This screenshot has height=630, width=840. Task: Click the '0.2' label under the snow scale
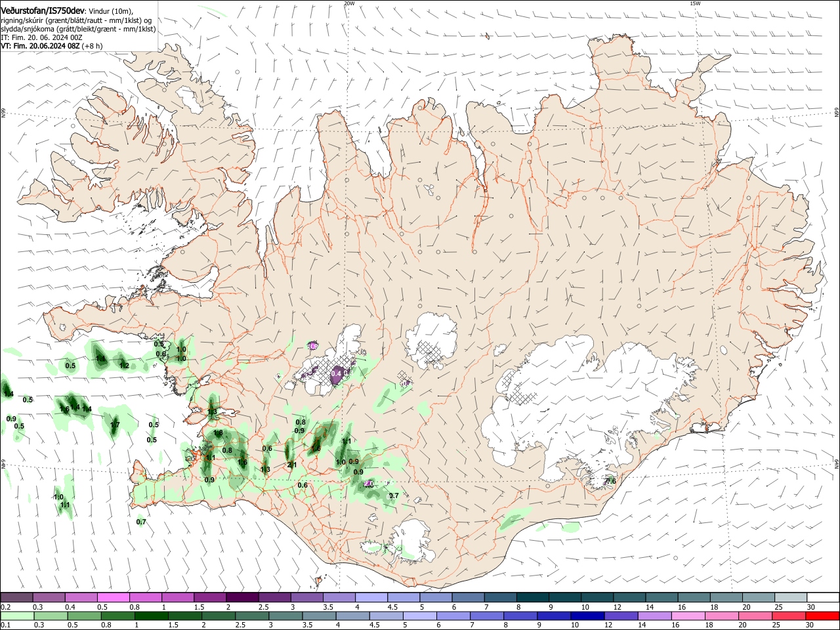click(6, 607)
